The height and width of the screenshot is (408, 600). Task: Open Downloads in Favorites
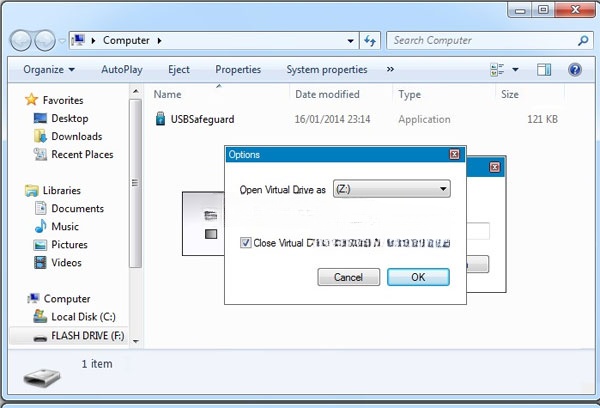pyautogui.click(x=77, y=136)
